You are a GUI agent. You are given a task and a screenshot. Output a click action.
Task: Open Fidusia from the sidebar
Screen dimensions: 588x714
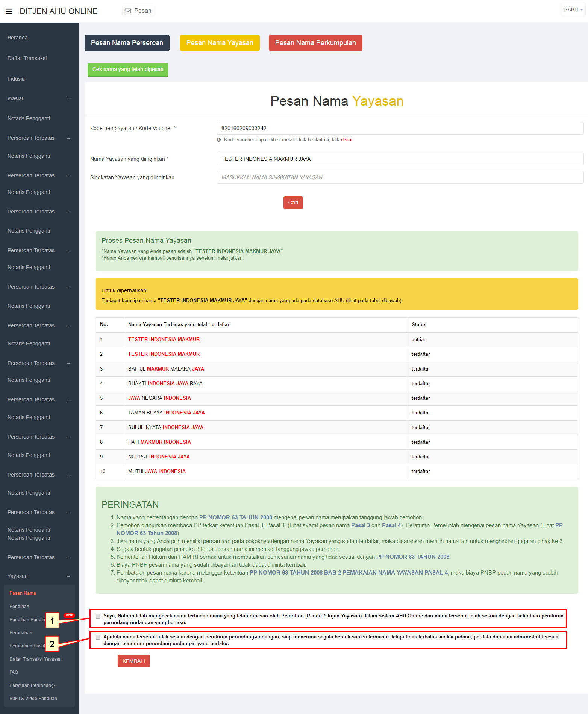[16, 79]
